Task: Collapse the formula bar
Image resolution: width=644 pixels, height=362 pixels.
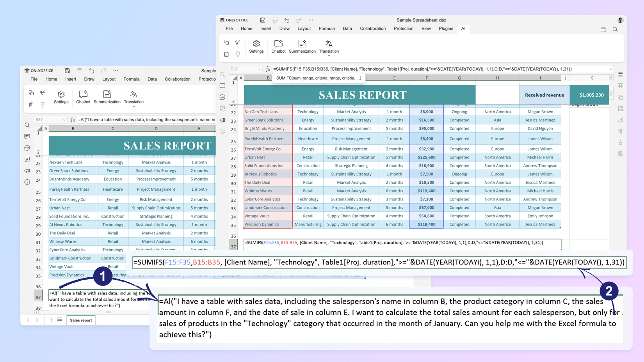Action: coord(612,69)
